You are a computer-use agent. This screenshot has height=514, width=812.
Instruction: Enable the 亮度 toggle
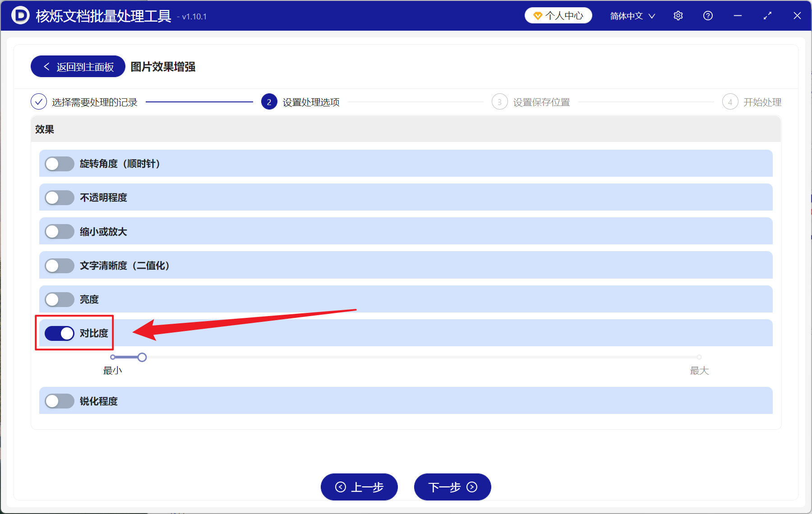(59, 299)
